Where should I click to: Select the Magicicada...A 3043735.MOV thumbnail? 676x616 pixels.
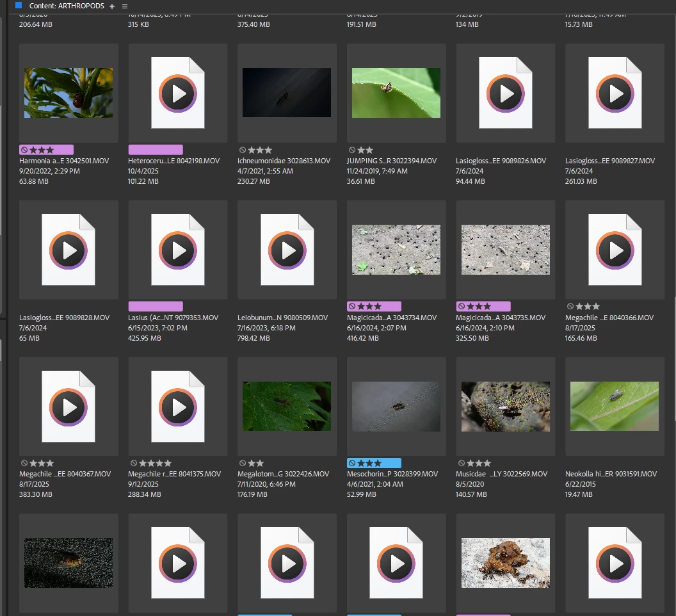tap(506, 249)
